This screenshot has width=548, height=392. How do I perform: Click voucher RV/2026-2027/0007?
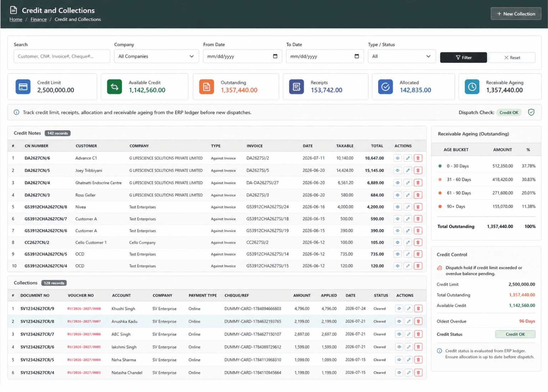click(84, 321)
